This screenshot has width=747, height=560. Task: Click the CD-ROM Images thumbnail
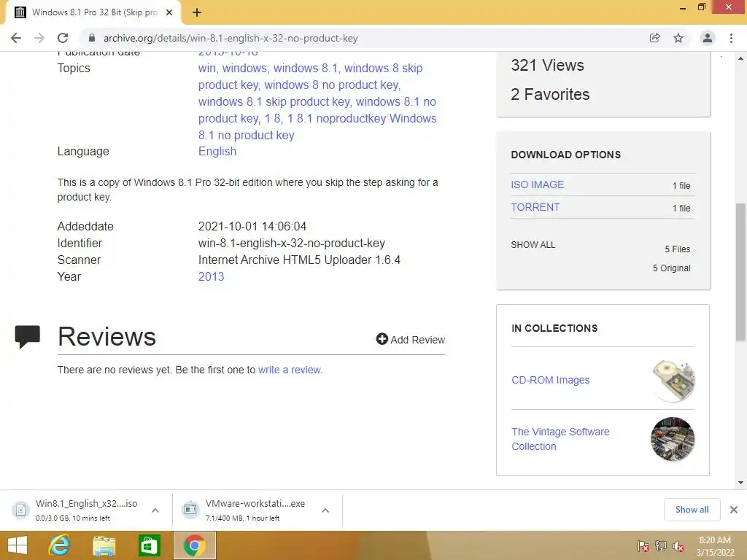pyautogui.click(x=673, y=381)
